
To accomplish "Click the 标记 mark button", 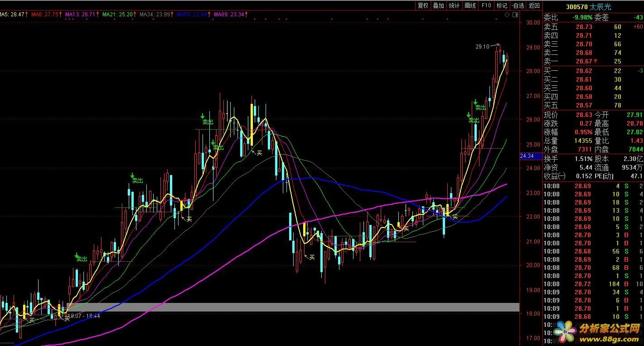I will coord(502,5).
